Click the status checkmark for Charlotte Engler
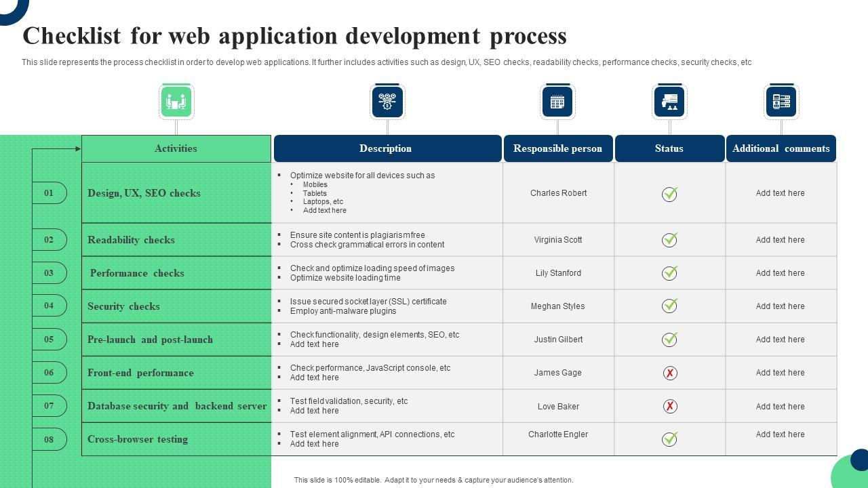Screen dimensions: 868x488 click(670, 439)
